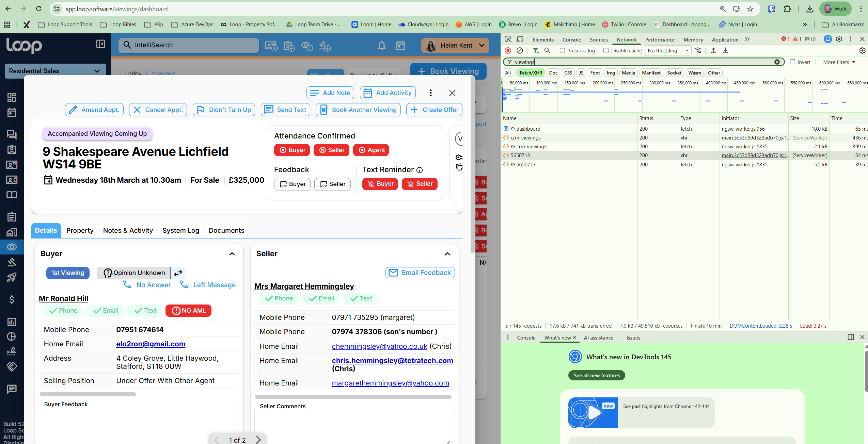Tick the Invert filter checkbox
The image size is (868, 444).
(x=793, y=62)
